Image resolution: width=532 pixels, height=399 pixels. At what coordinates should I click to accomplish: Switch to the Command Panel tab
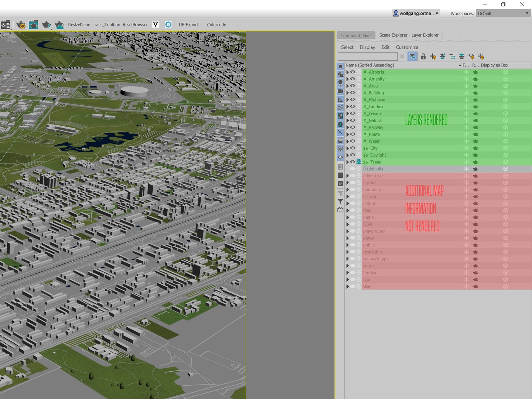(x=356, y=35)
